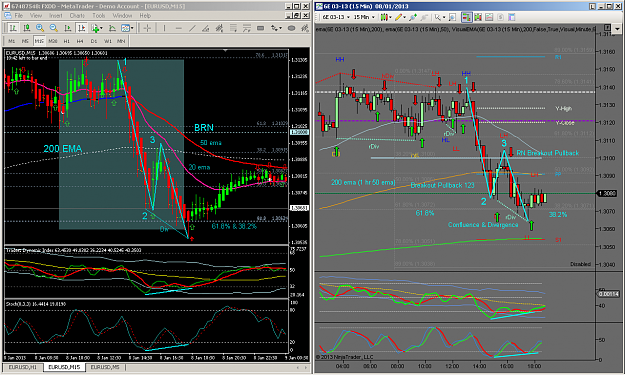The height and width of the screenshot is (375, 625).
Task: Open the MetaTrader Help menu
Action: tap(145, 16)
